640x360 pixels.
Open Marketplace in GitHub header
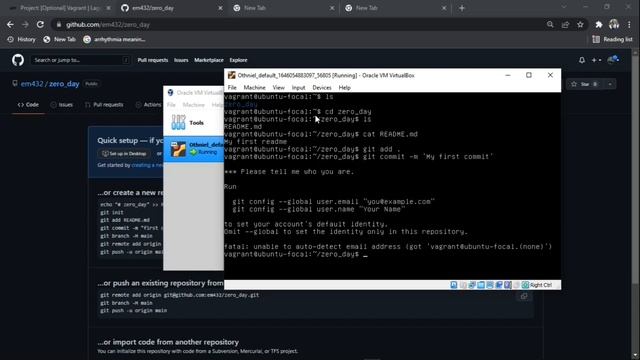tap(209, 60)
